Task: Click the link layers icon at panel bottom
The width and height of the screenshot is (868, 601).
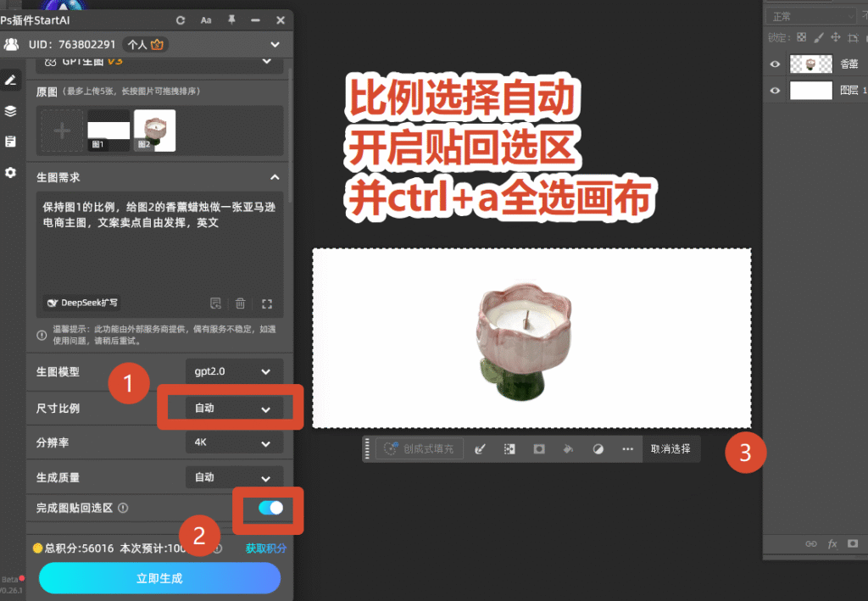Action: click(x=811, y=544)
